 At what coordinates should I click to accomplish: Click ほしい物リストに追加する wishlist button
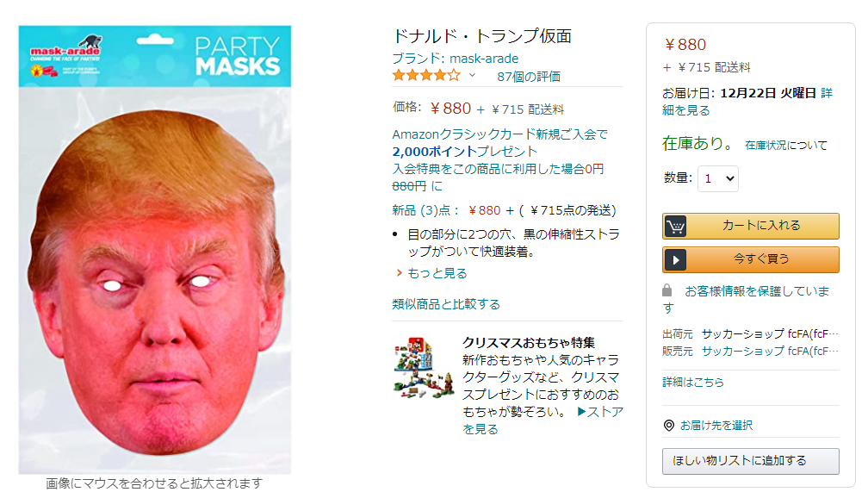coord(751,461)
